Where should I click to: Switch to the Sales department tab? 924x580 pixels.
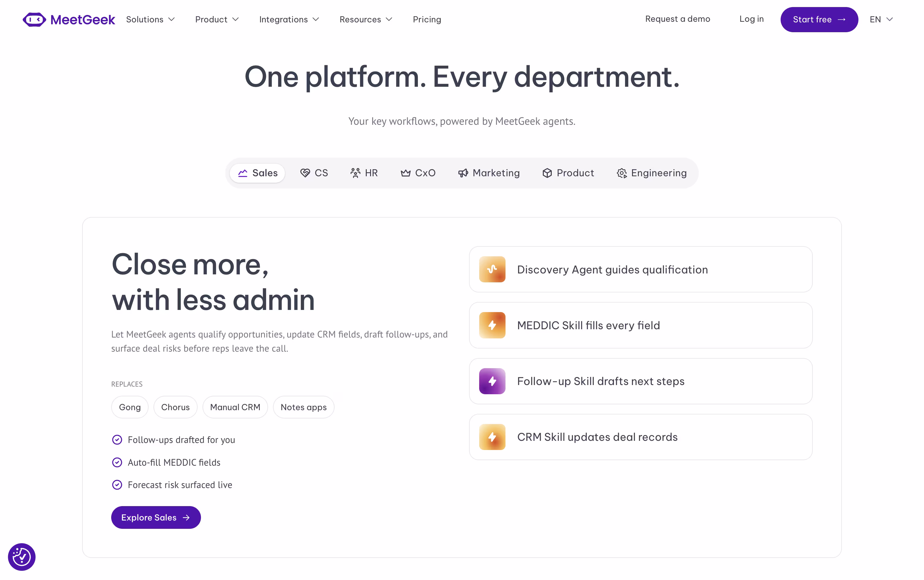257,173
